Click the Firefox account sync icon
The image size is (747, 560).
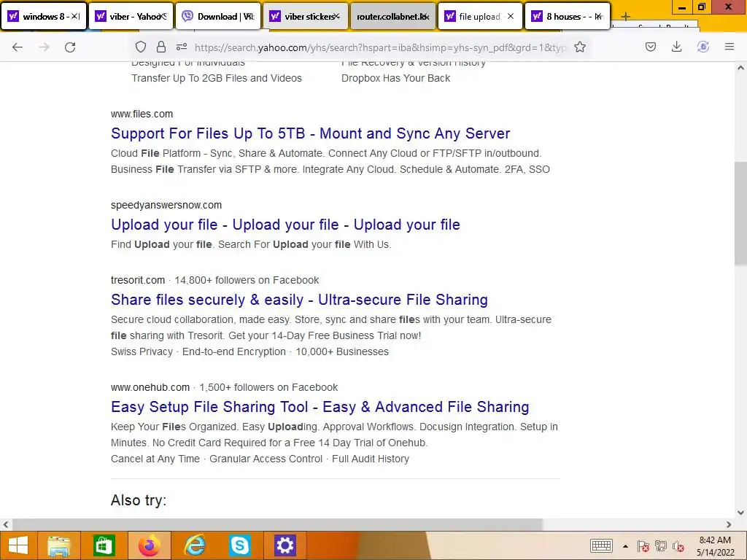tap(703, 47)
